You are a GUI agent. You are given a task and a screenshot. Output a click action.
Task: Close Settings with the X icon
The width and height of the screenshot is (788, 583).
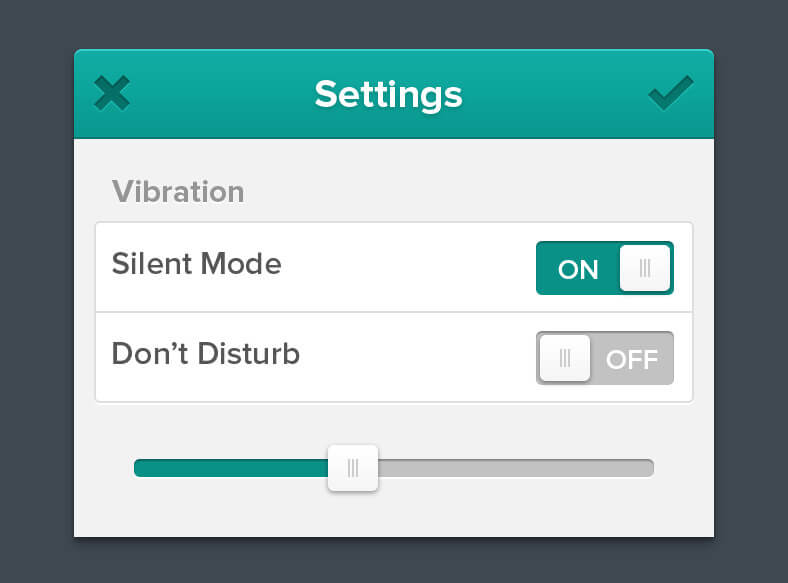coord(112,94)
